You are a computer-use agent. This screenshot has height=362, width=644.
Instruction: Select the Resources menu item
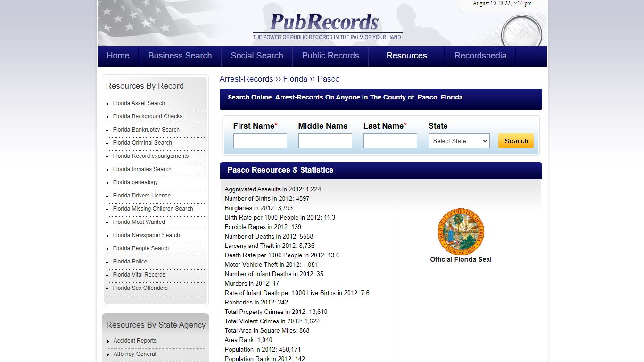pyautogui.click(x=407, y=56)
